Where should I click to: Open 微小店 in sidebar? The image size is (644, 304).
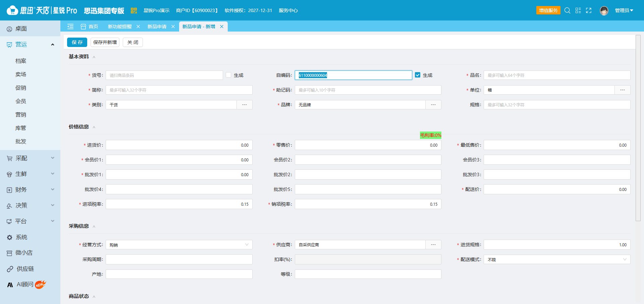tap(30, 253)
